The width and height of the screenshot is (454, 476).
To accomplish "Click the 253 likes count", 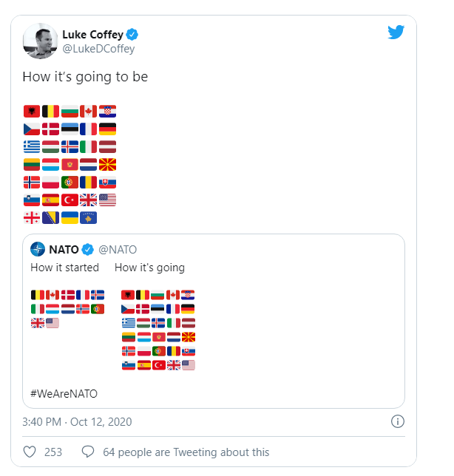I will click(x=53, y=452).
